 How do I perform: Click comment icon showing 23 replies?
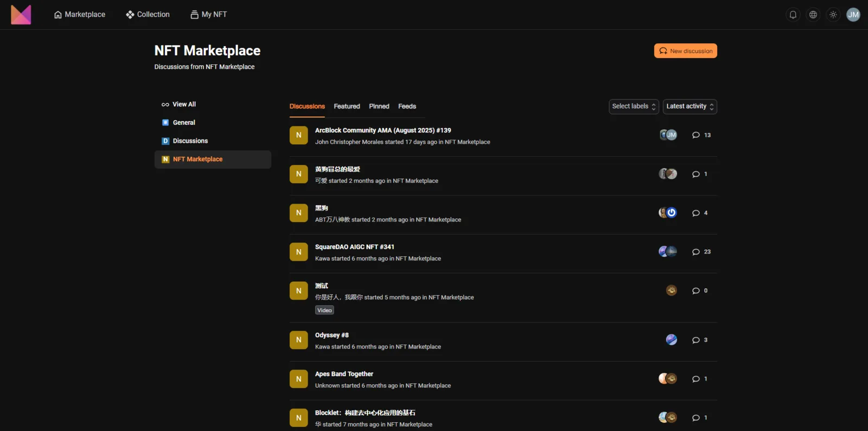[x=696, y=252]
